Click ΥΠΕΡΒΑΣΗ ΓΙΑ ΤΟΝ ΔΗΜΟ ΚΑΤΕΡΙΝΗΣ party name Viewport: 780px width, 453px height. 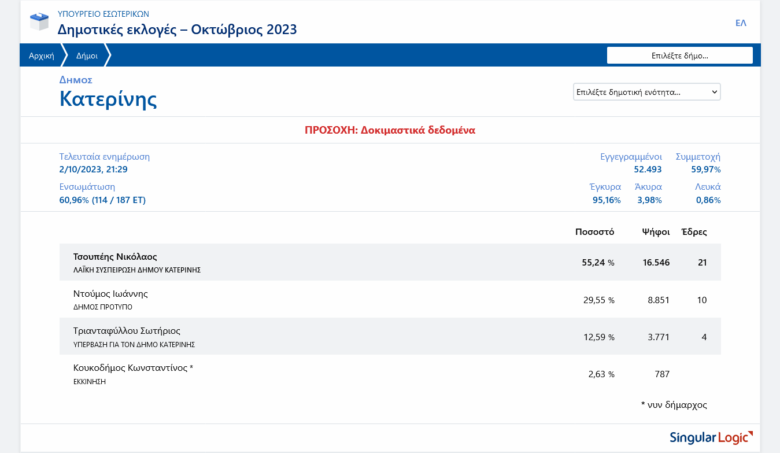[x=134, y=345]
